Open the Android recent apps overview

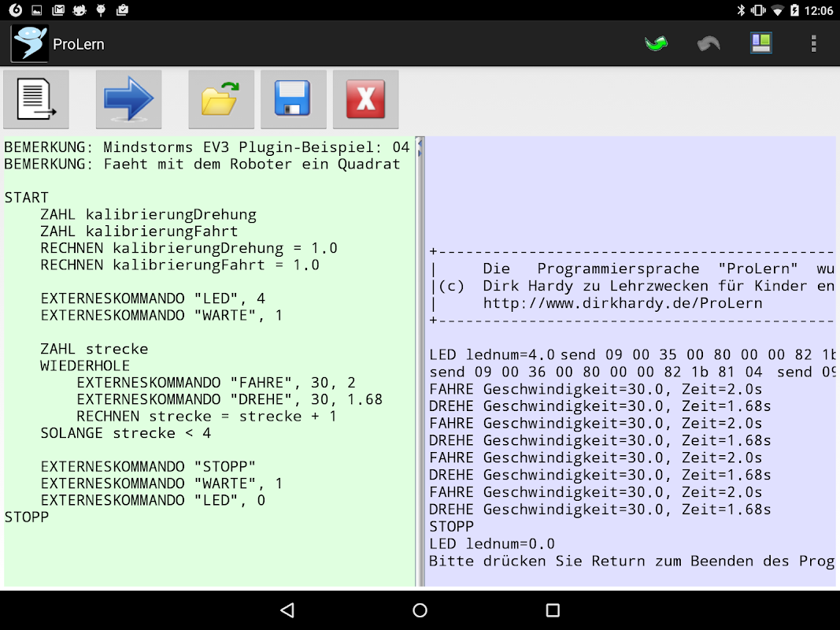(x=553, y=610)
